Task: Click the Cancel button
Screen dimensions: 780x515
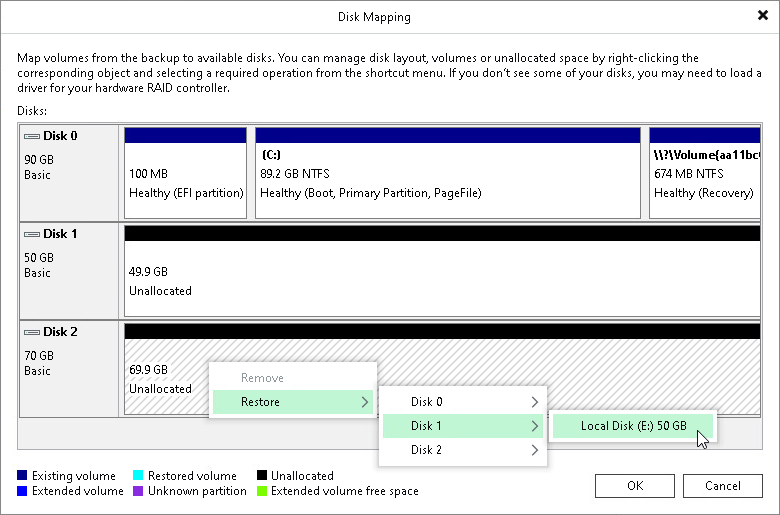Action: tap(722, 486)
